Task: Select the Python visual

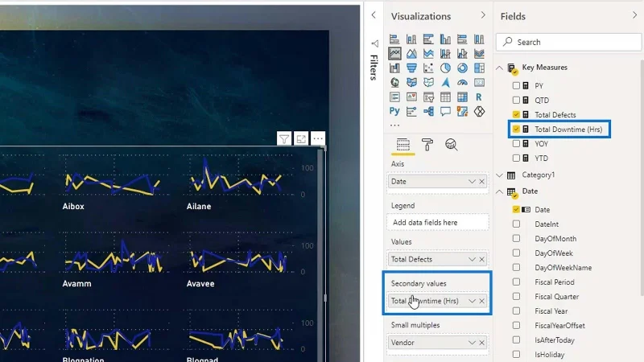Action: [394, 111]
